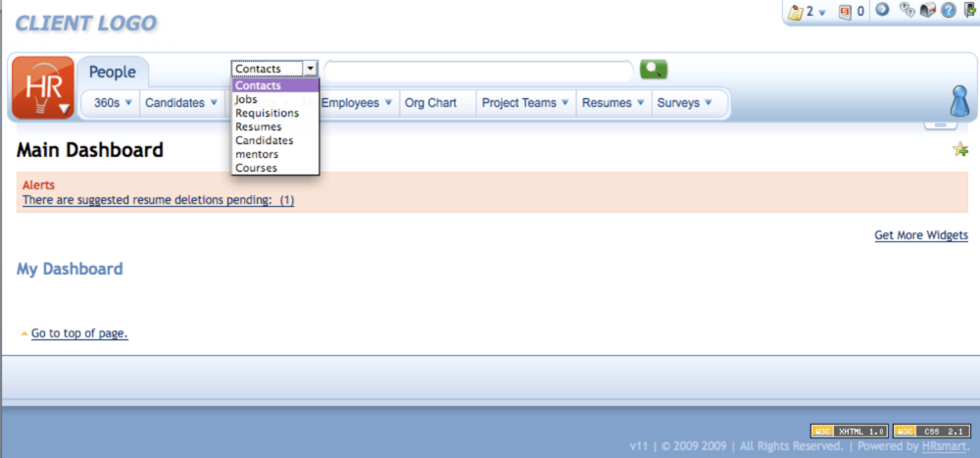Open the Project Teams menu
This screenshot has width=980, height=458.
tap(525, 103)
